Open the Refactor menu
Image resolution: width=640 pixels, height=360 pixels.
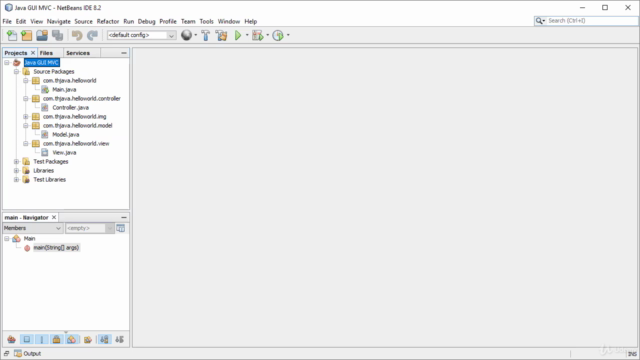[108, 21]
